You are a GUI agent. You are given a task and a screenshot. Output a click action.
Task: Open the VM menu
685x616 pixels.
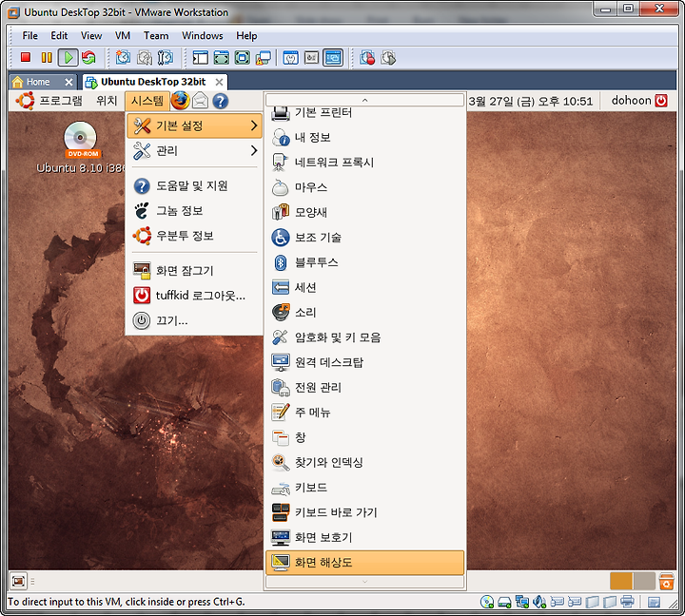tap(123, 36)
